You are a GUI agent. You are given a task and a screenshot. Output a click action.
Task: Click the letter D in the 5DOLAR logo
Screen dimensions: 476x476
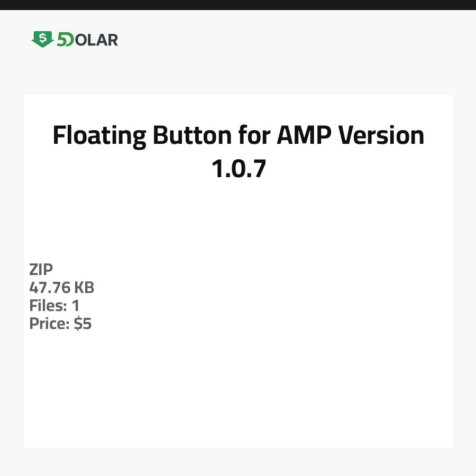coord(69,40)
